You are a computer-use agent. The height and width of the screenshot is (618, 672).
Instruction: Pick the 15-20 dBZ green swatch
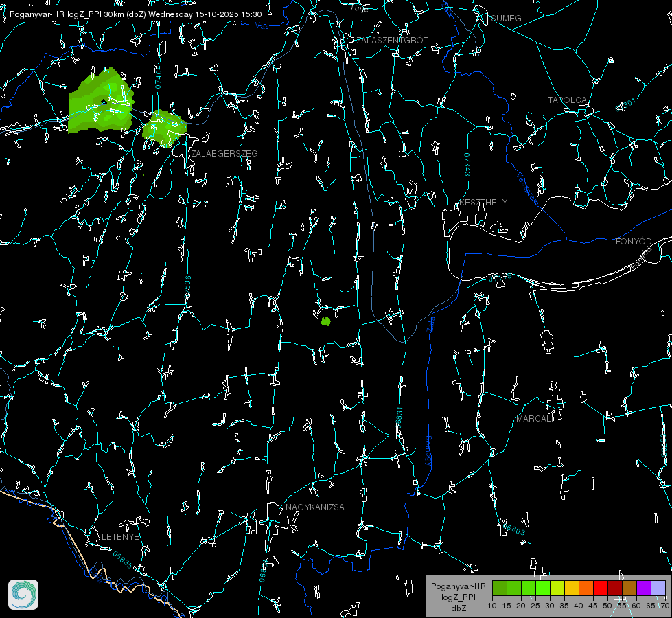click(514, 588)
